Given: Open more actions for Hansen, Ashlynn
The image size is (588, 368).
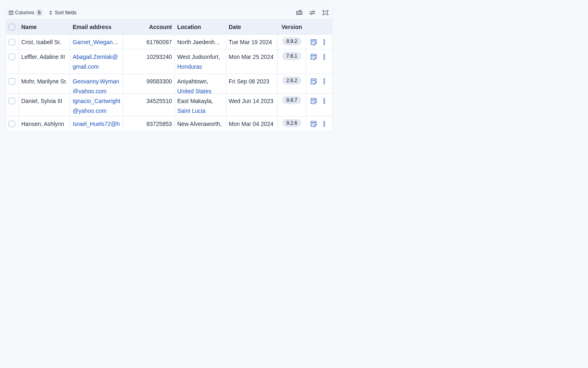Looking at the screenshot, I should 324,124.
